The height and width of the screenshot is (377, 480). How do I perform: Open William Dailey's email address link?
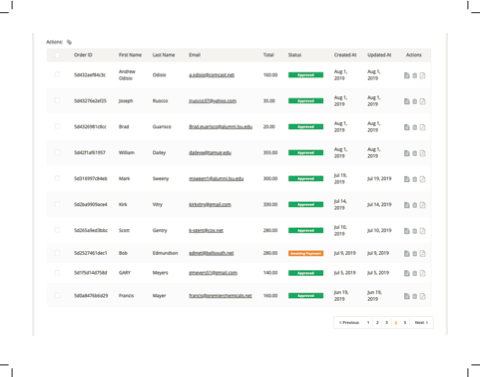pos(210,153)
